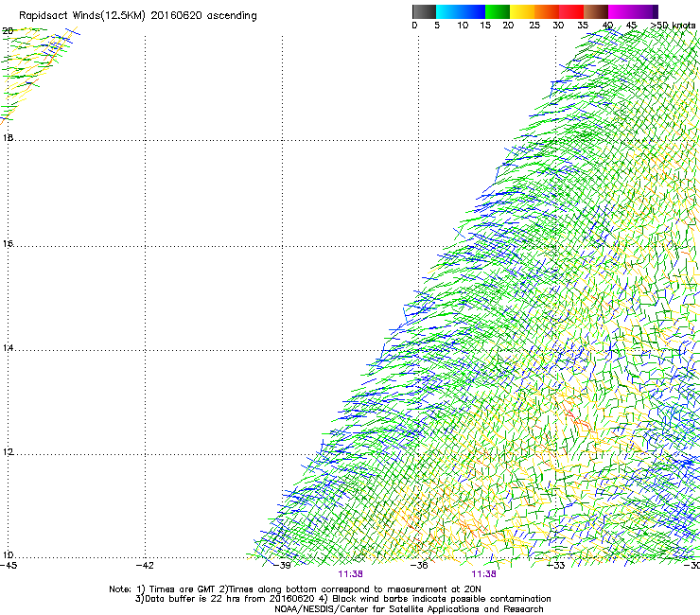Click latitude label 18 on left axis
Viewport: 700px width, 615px height.
tap(8, 137)
